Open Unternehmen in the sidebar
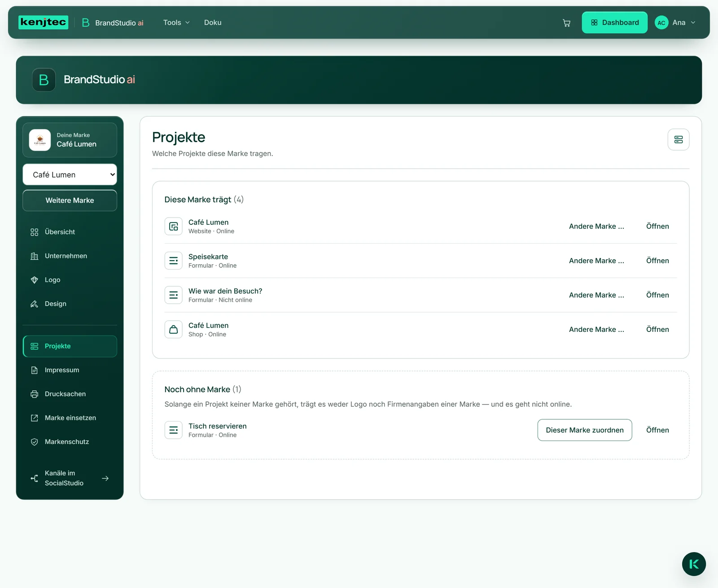 70,256
